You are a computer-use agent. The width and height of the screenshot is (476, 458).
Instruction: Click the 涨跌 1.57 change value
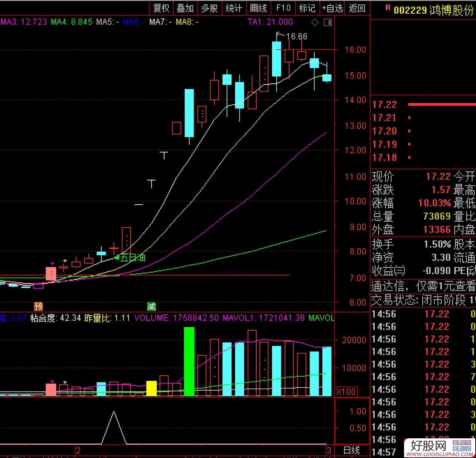pos(441,190)
